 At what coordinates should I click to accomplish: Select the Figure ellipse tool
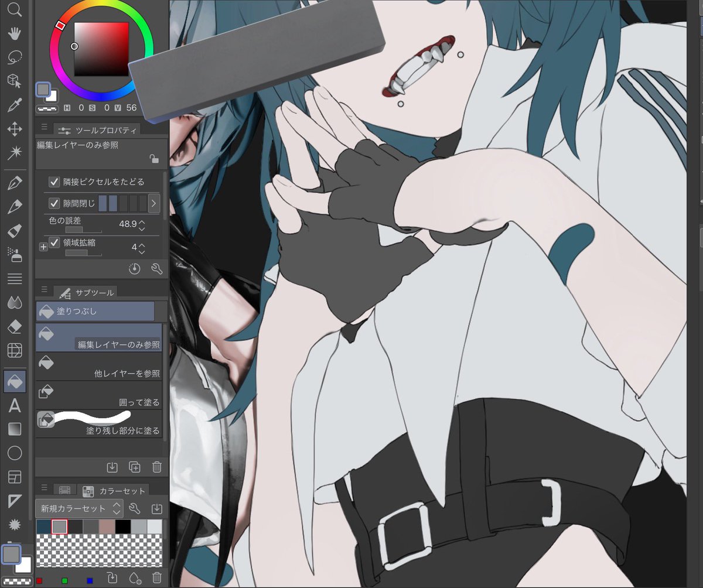15,453
